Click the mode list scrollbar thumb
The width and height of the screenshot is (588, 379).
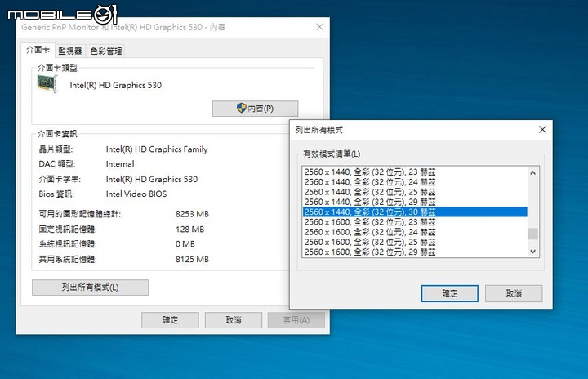[532, 234]
